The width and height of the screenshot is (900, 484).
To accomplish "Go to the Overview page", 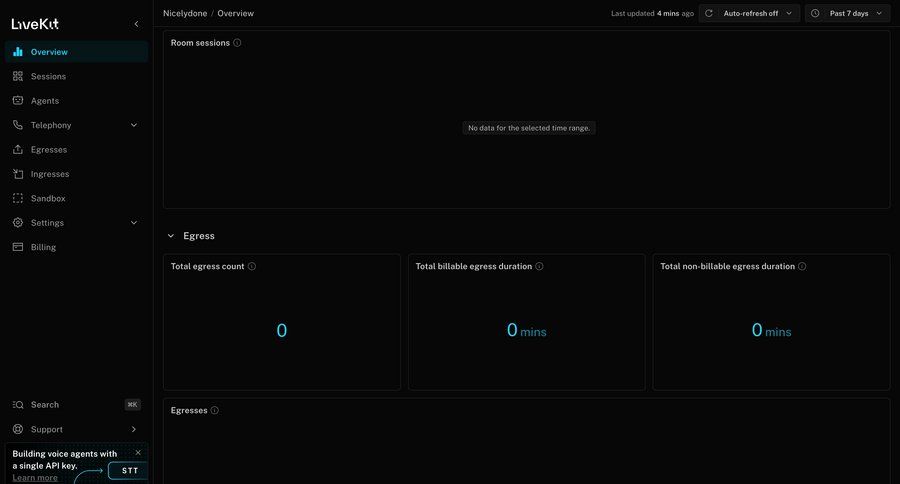I will tap(76, 52).
